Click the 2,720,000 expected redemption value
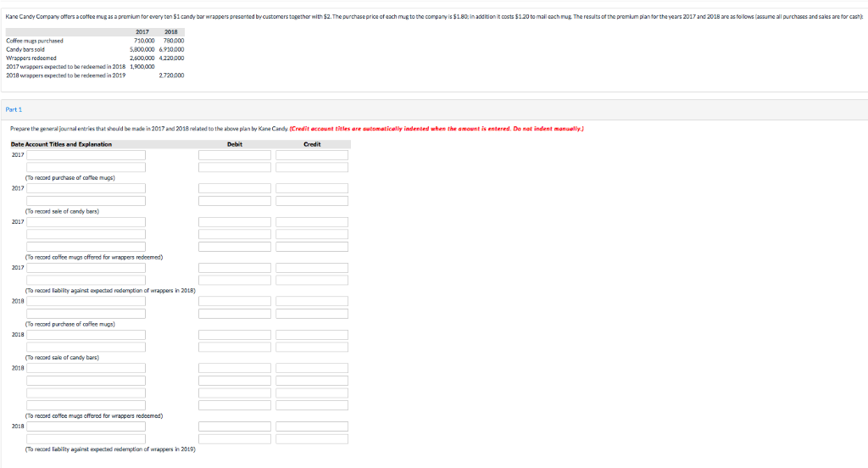 (171, 75)
